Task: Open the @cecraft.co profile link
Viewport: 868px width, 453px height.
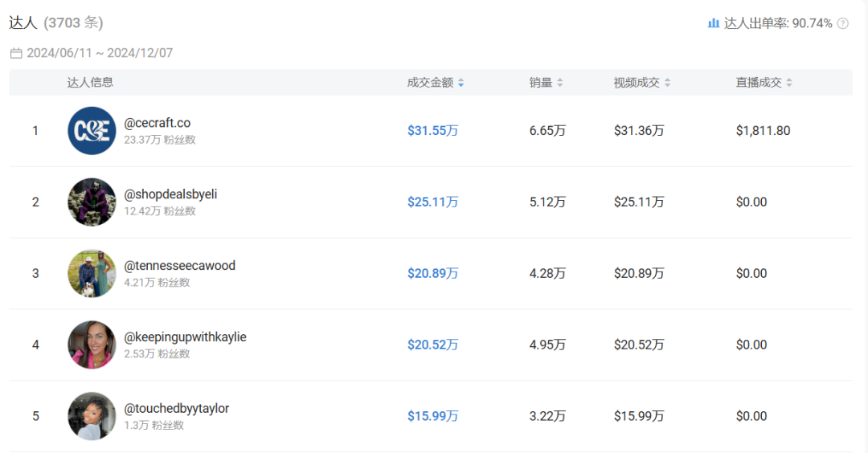Action: click(x=158, y=123)
